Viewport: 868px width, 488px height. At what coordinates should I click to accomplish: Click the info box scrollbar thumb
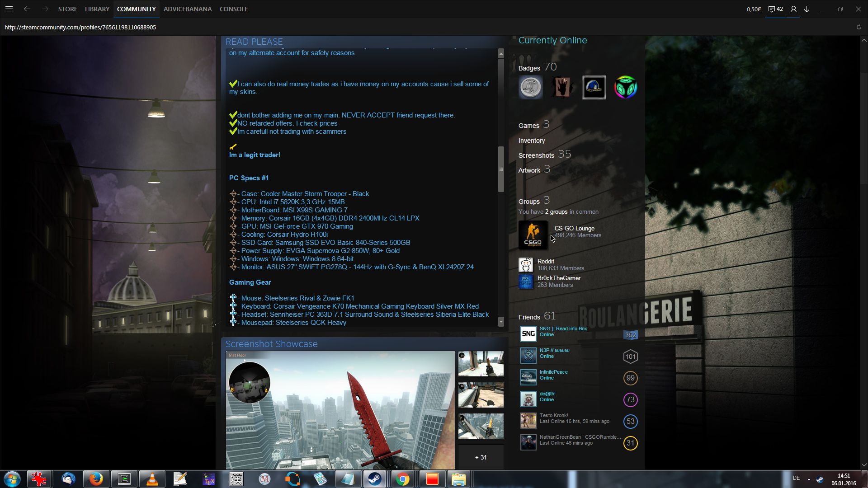pyautogui.click(x=501, y=169)
